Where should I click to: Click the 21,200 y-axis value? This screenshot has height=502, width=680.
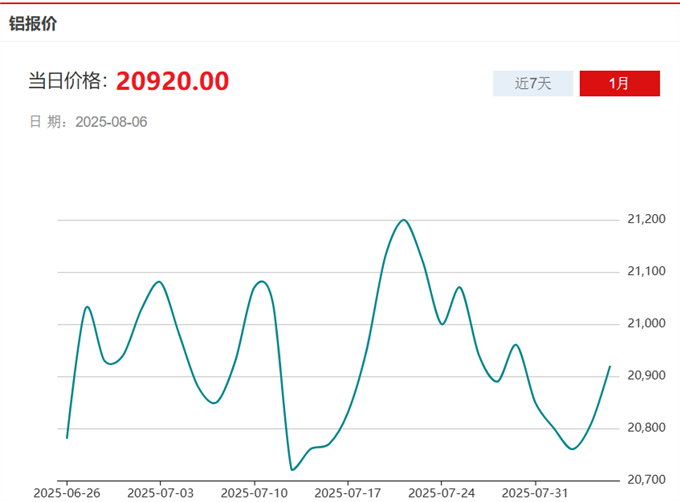click(643, 219)
